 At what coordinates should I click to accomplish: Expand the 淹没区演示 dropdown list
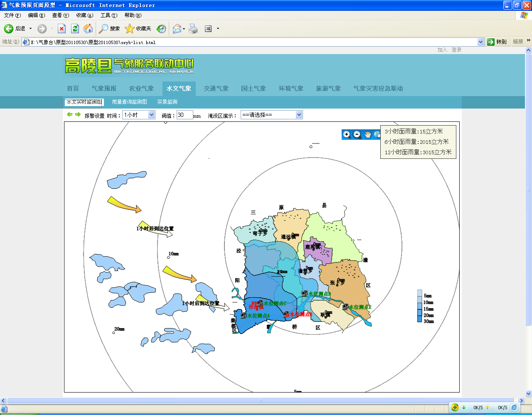(x=299, y=115)
